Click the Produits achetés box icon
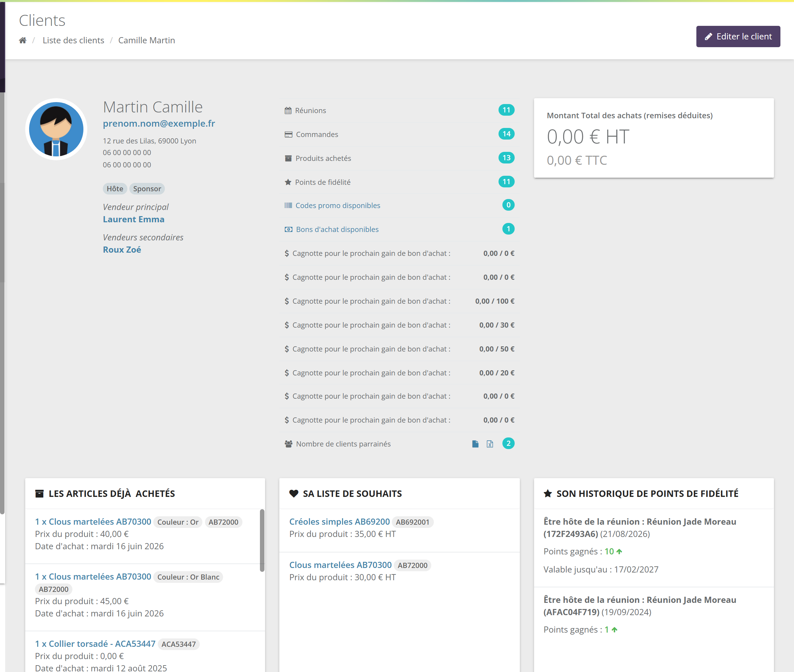Image resolution: width=794 pixels, height=672 pixels. (x=288, y=158)
